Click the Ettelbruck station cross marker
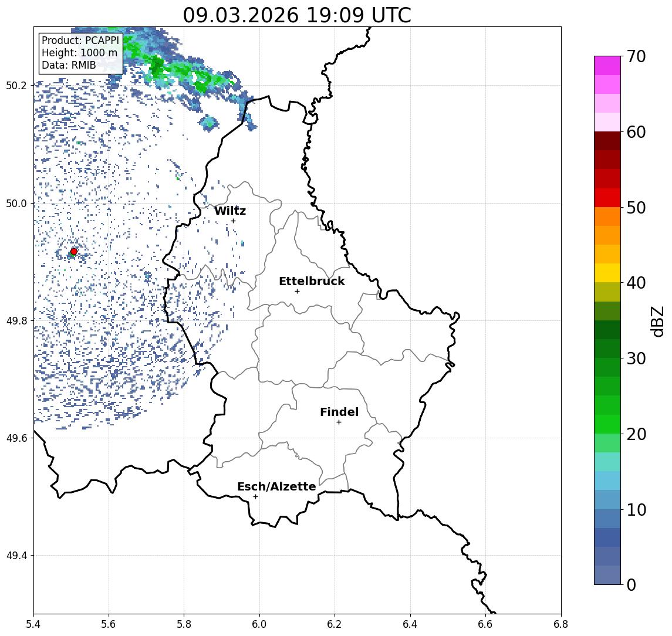 click(297, 292)
